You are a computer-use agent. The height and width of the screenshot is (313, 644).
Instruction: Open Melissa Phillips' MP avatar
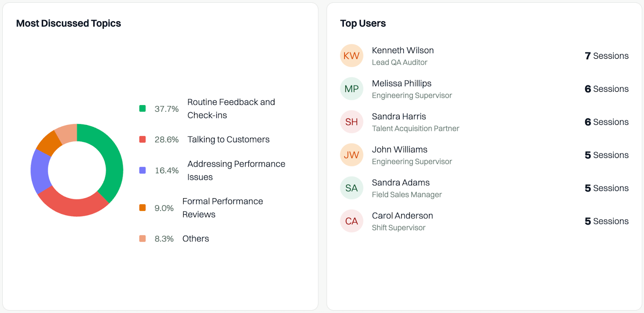pos(351,89)
